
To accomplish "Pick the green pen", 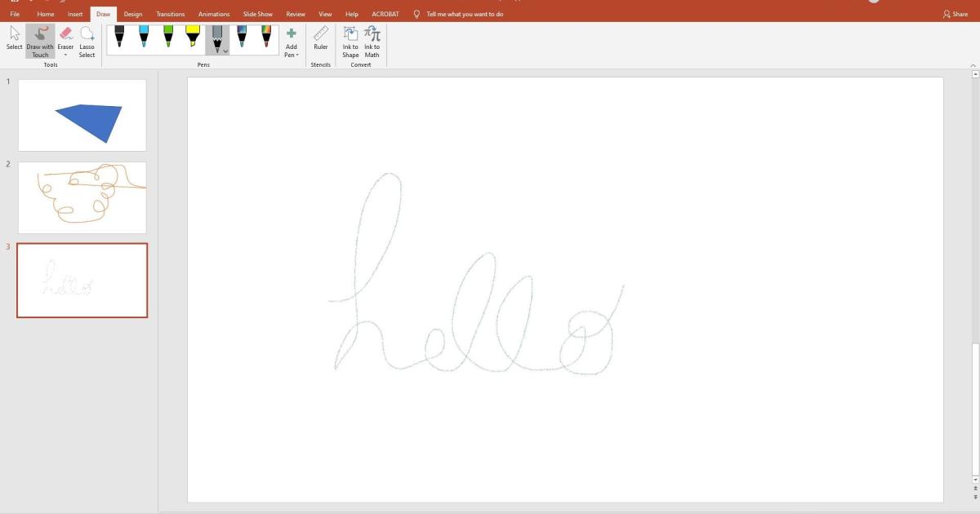I will point(168,37).
